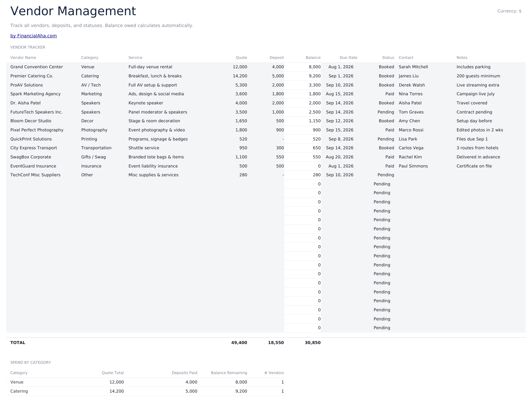
Task: Click the TechConf Misc Suppliers vendor name
Action: point(35,175)
